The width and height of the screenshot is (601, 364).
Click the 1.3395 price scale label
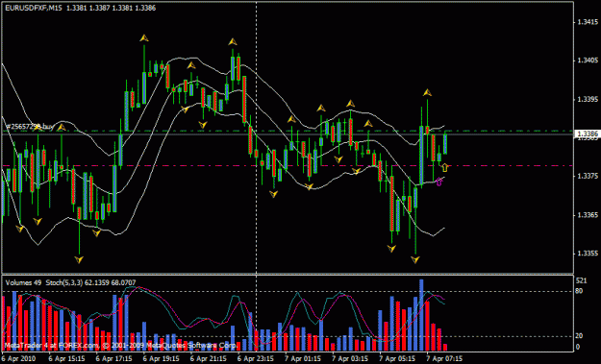point(588,99)
